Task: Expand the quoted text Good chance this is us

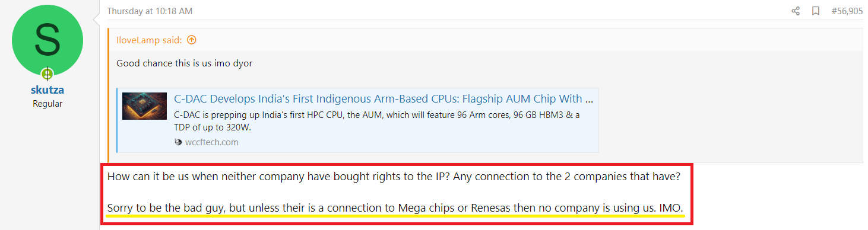Action: click(184, 63)
